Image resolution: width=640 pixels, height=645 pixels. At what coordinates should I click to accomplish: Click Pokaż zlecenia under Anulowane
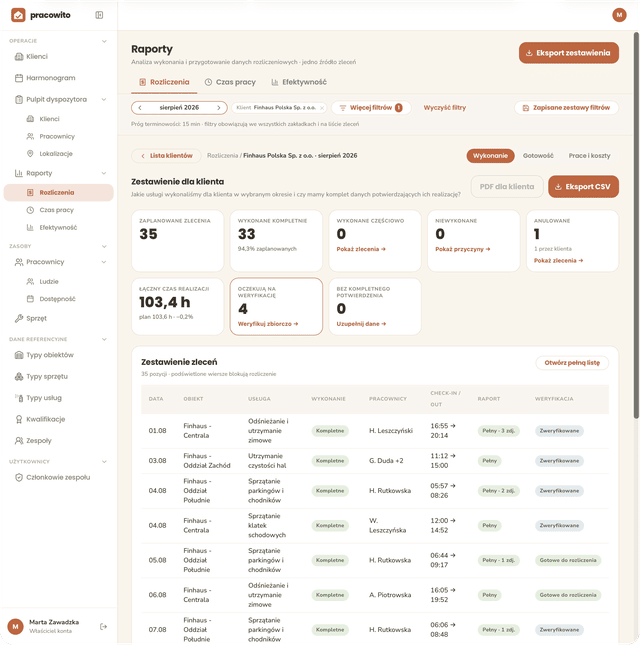coord(559,261)
